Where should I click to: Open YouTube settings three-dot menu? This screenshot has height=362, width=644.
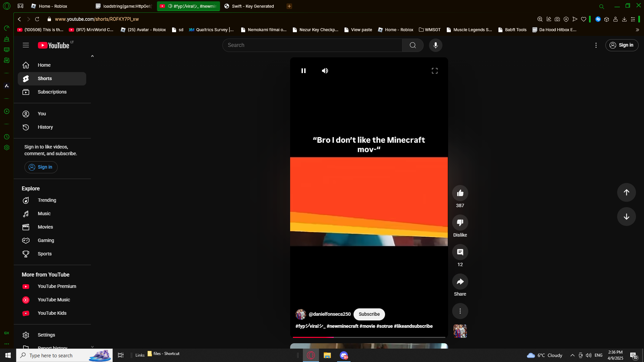(596, 45)
